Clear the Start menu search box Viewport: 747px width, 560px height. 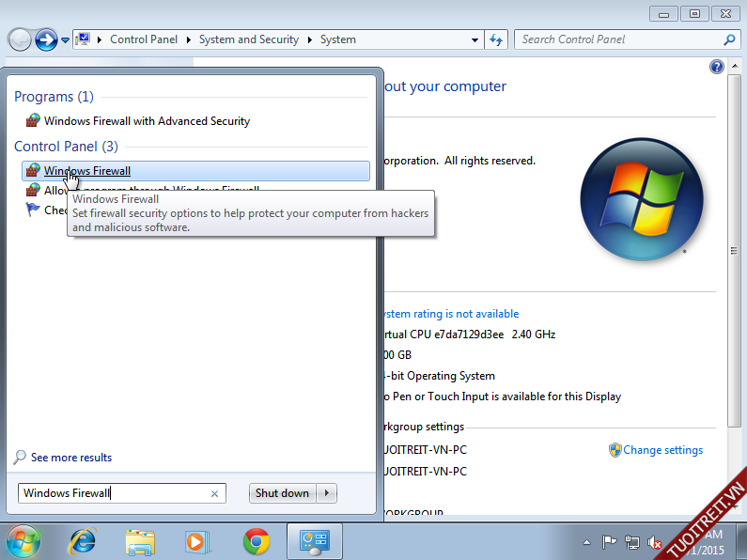coord(214,493)
